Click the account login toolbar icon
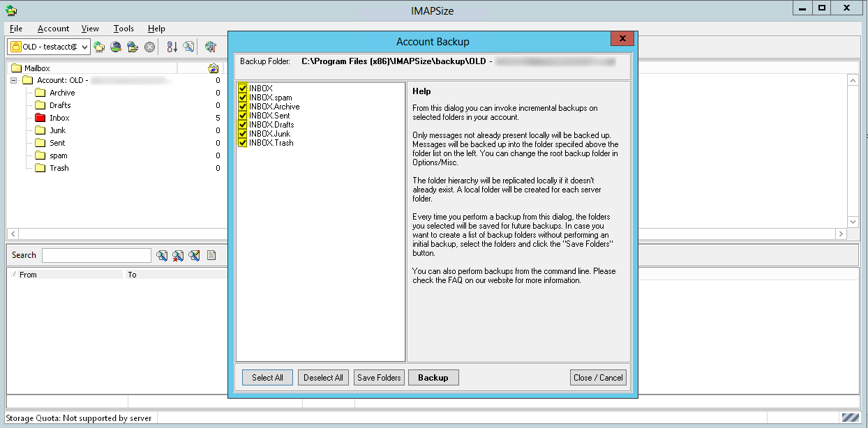Image resolution: width=868 pixels, height=428 pixels. tap(100, 47)
